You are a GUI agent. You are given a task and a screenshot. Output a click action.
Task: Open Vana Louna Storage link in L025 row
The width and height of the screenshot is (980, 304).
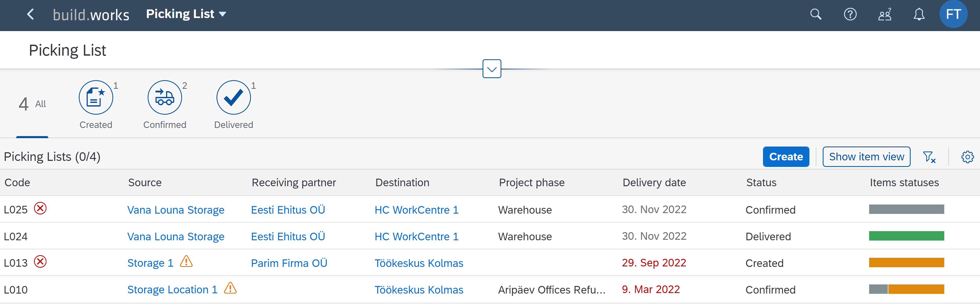click(176, 210)
